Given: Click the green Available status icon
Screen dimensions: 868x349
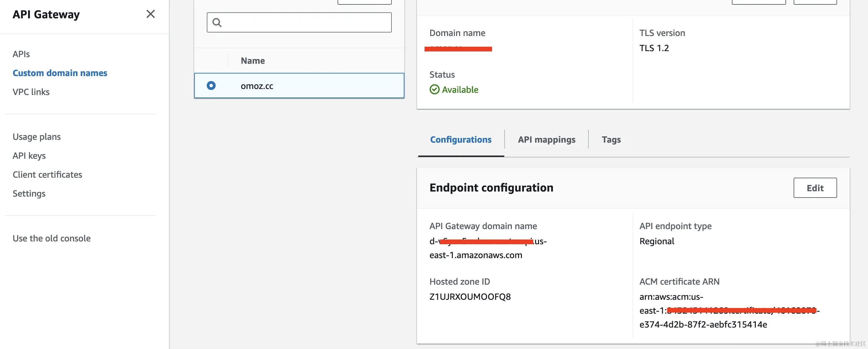Looking at the screenshot, I should coord(434,89).
